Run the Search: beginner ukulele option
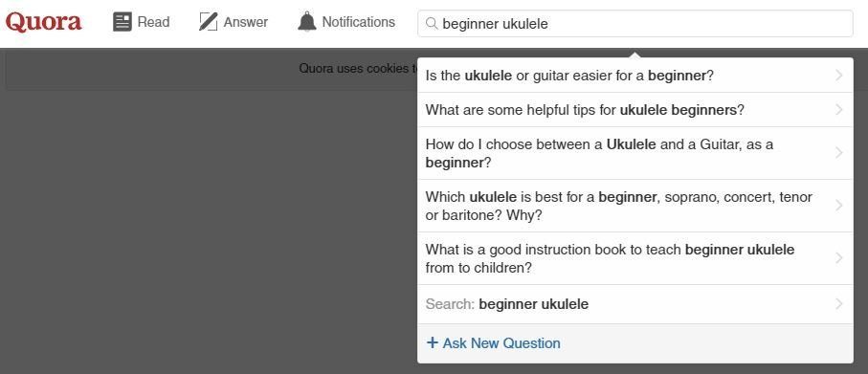The width and height of the screenshot is (868, 374). pos(634,304)
